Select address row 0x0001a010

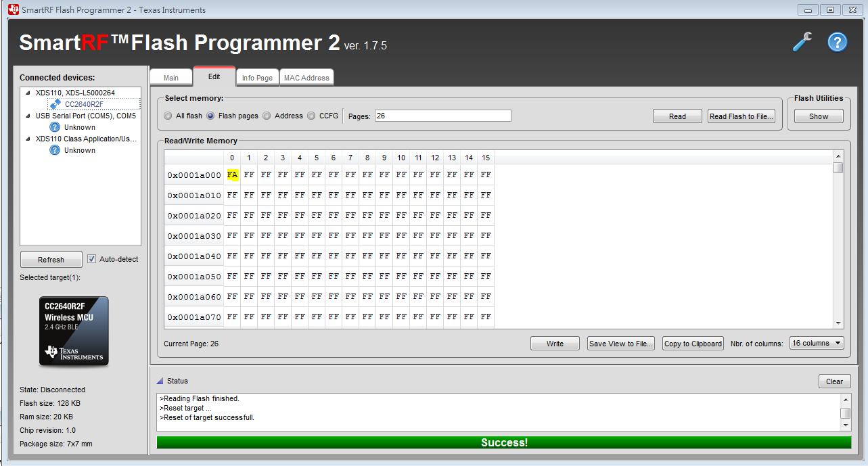[x=194, y=195]
